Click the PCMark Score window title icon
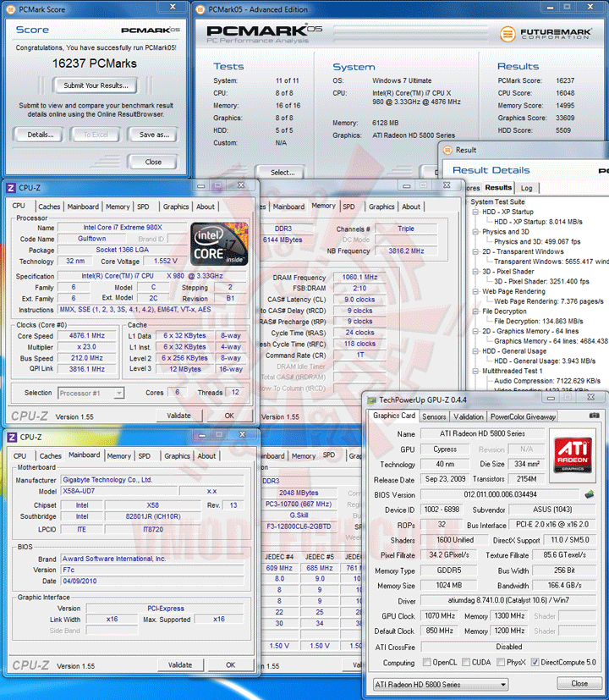Image resolution: width=609 pixels, height=700 pixels. tap(10, 9)
